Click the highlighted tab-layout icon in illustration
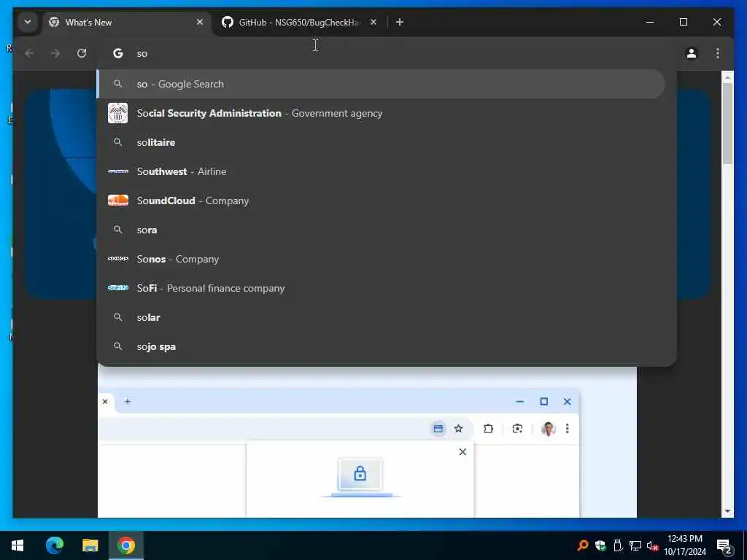Screen dimensions: 747x560 click(x=438, y=429)
